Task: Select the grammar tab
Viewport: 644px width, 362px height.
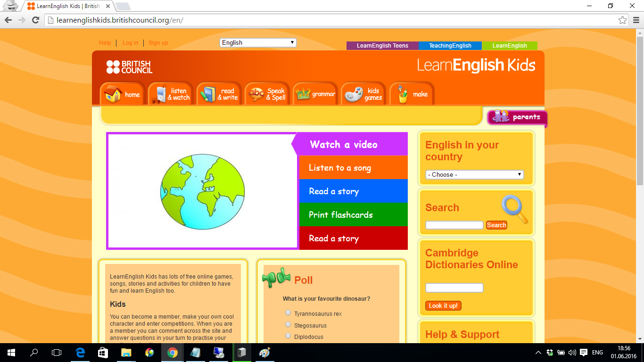Action: tap(315, 94)
